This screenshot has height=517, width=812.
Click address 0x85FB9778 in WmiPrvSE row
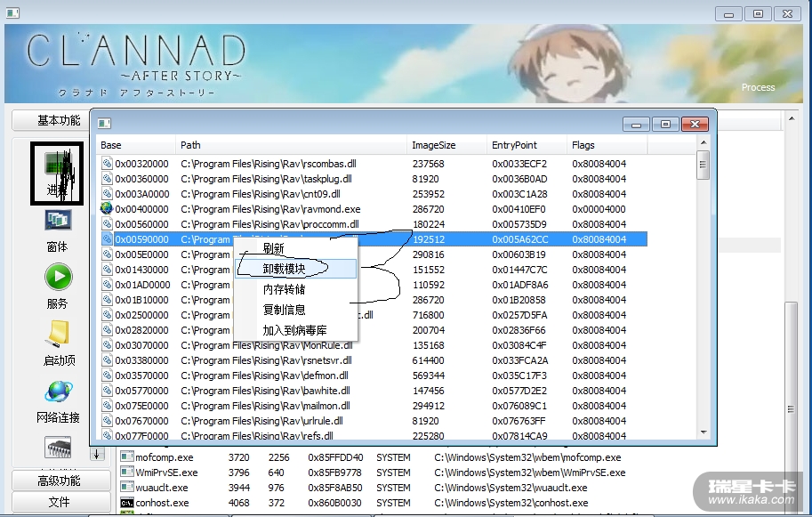tap(335, 473)
